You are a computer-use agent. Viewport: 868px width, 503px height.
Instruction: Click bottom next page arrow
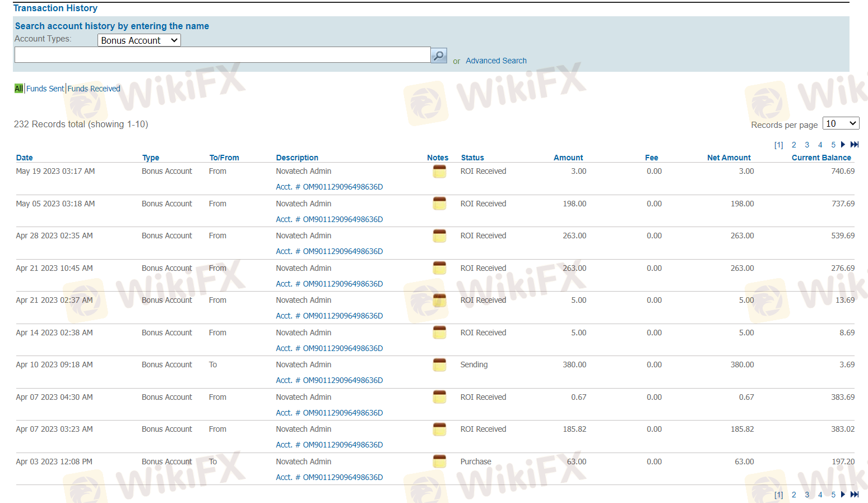(843, 495)
